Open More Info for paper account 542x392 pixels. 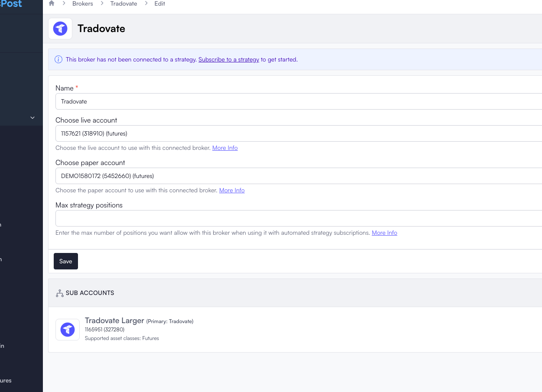tap(232, 190)
